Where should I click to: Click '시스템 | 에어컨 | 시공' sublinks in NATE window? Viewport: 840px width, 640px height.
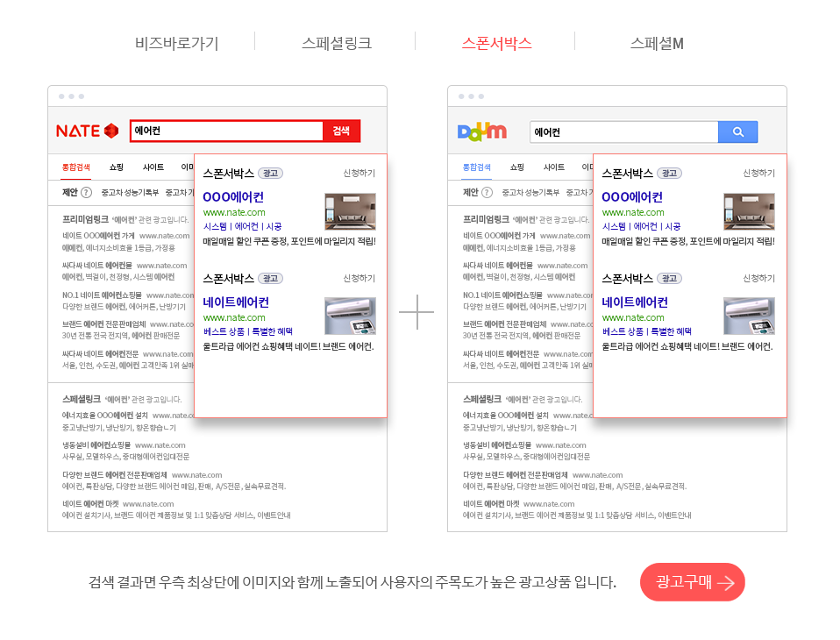pos(242,226)
